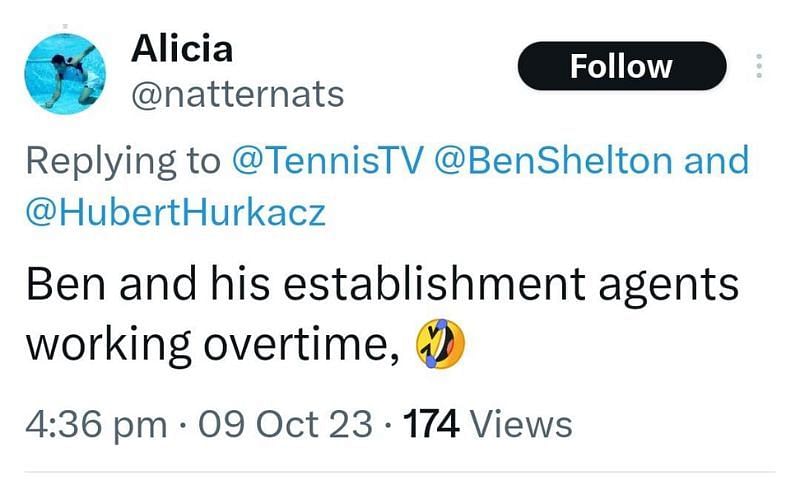Click the rolling-on-floor laughing emoji

tap(441, 344)
